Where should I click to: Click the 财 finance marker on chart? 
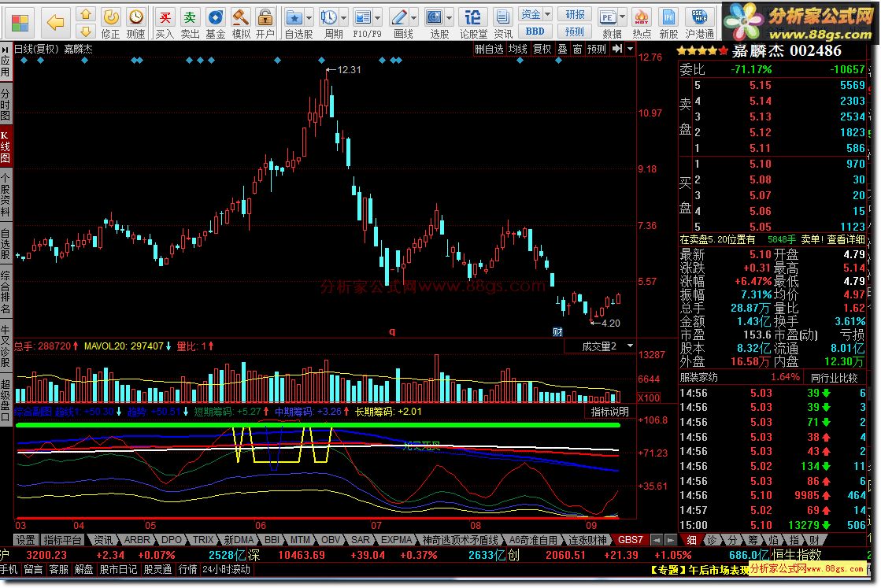[x=557, y=332]
